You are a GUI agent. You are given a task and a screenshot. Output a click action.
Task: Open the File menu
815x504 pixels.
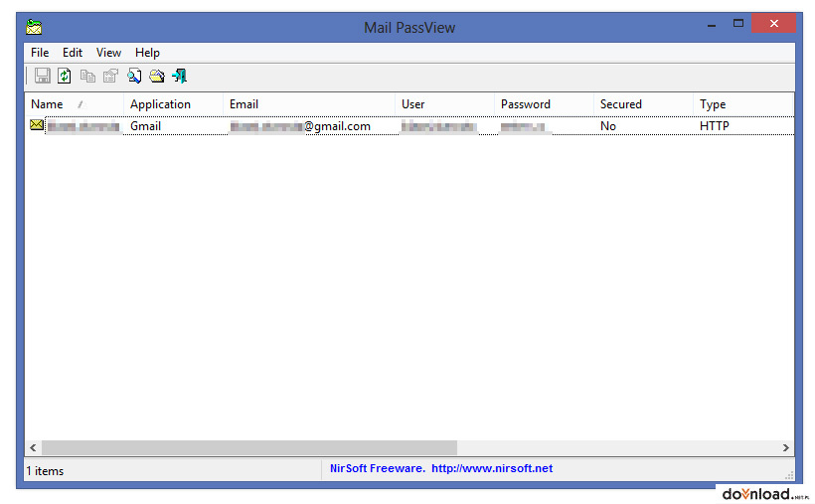pos(40,53)
